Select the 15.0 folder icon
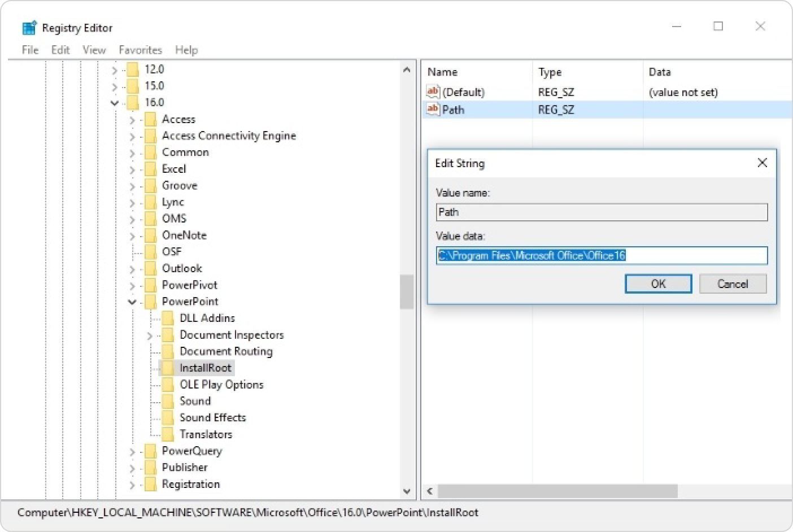 pyautogui.click(x=133, y=86)
